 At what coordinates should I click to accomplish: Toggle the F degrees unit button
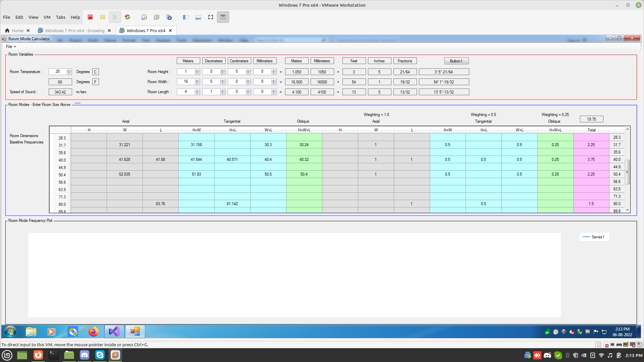tap(95, 82)
